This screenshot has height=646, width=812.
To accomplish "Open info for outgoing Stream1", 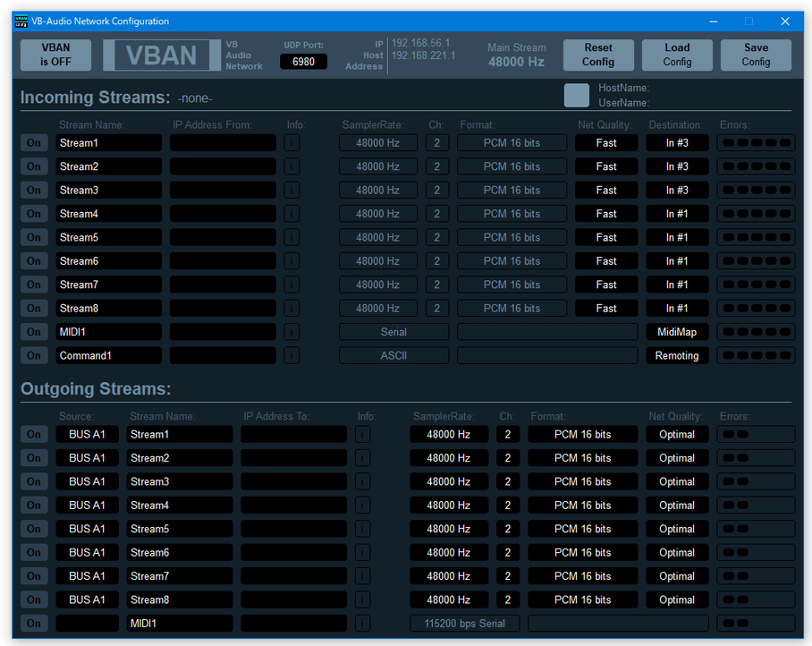I will [x=362, y=434].
